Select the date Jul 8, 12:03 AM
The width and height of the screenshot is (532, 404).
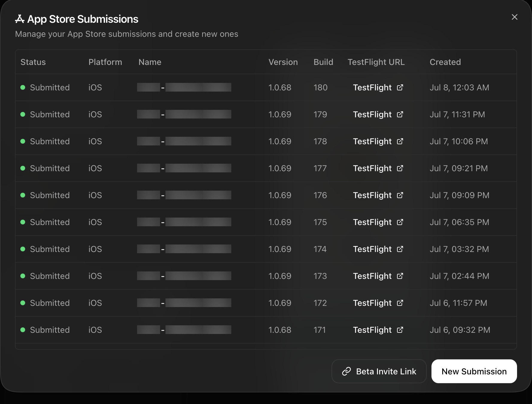pyautogui.click(x=459, y=87)
